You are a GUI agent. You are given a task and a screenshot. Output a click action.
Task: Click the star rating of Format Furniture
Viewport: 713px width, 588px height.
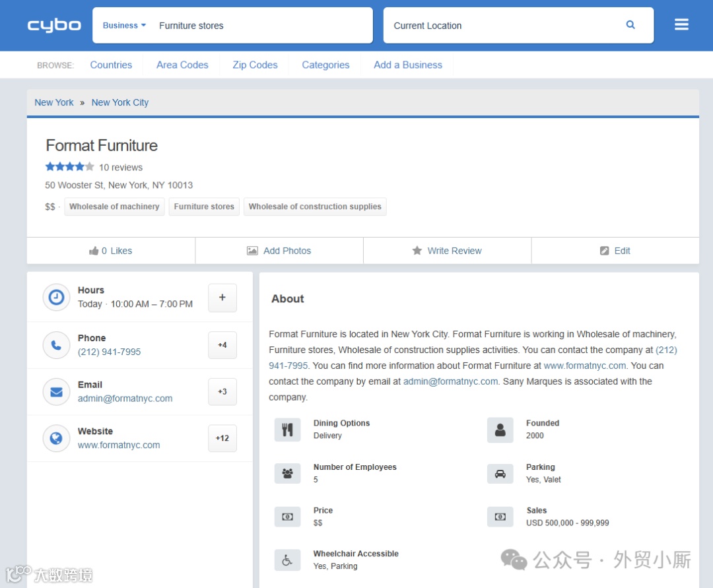tap(69, 167)
